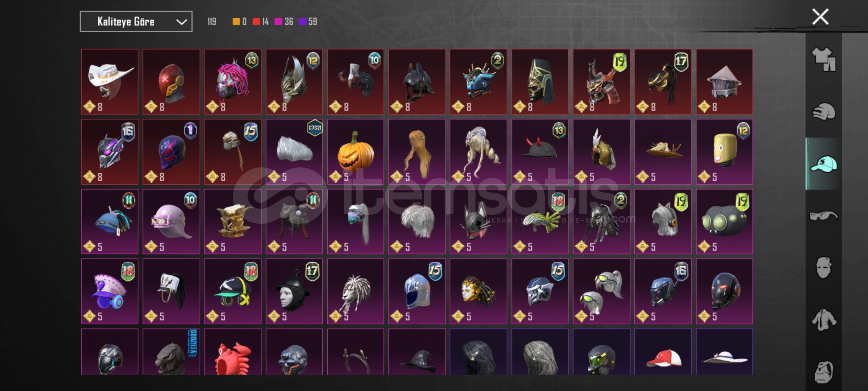Select the Godzilla head item
This screenshot has width=868, height=391.
click(x=171, y=352)
